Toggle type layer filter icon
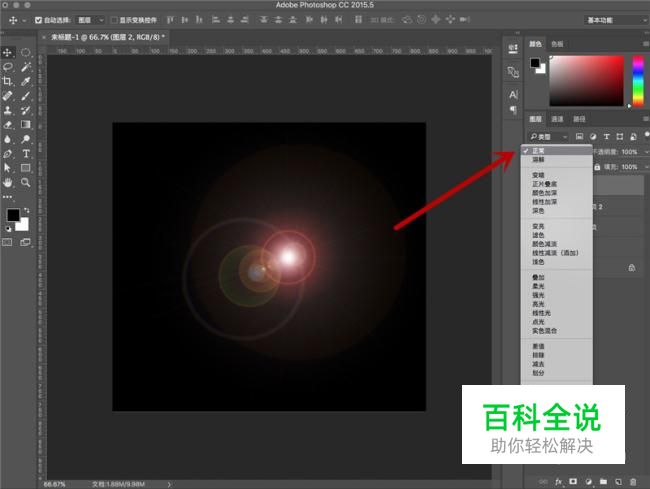The width and height of the screenshot is (650, 489). pyautogui.click(x=606, y=136)
